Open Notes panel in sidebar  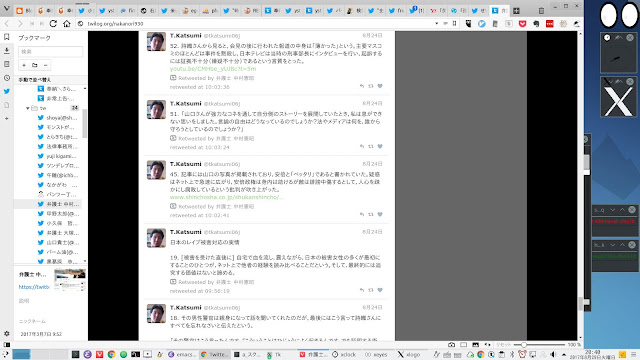pos(7,64)
